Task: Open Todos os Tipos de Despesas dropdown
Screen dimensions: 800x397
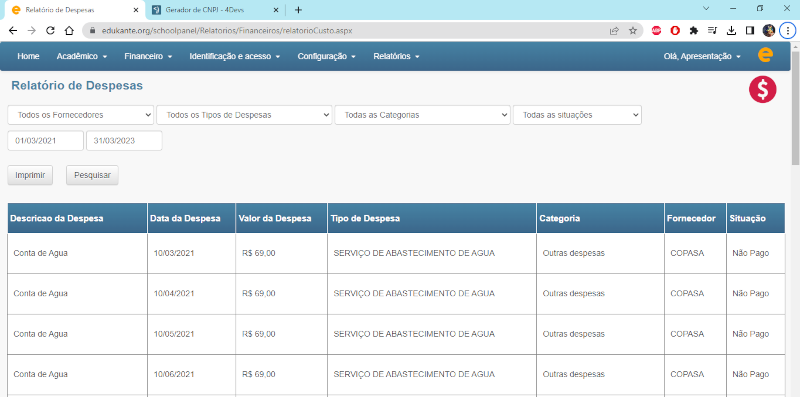Action: (x=244, y=115)
